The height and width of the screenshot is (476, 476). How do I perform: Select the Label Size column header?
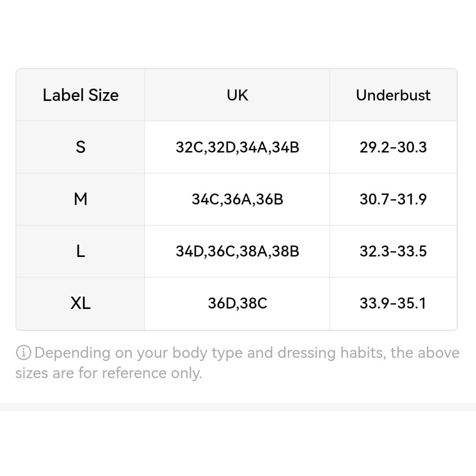click(81, 95)
